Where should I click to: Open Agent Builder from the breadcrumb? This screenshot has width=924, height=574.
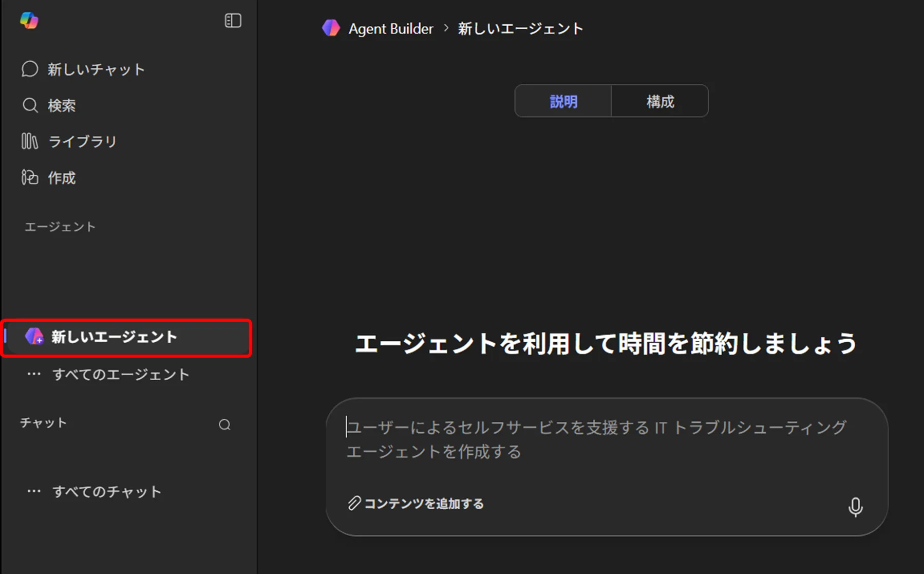tap(390, 28)
